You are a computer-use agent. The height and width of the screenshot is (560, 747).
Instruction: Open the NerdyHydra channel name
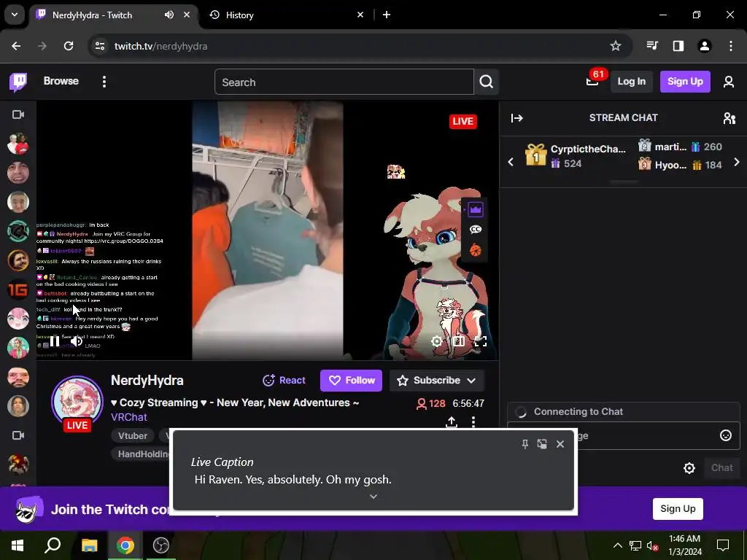click(147, 381)
